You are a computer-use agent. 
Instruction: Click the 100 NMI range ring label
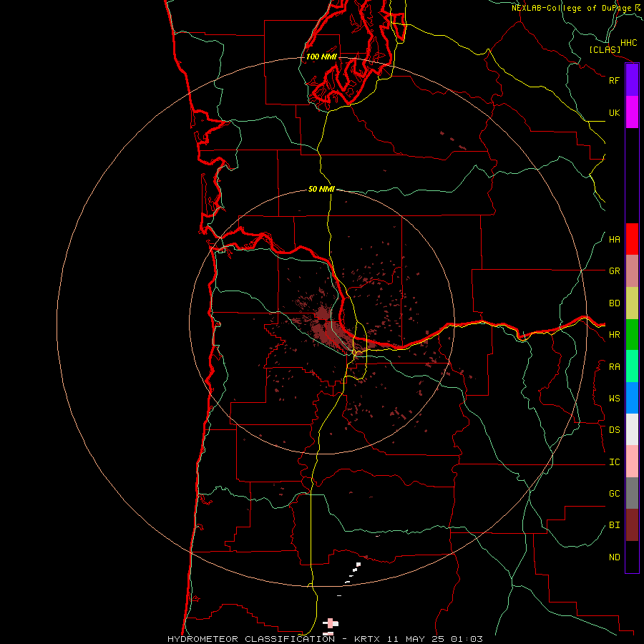click(x=321, y=57)
